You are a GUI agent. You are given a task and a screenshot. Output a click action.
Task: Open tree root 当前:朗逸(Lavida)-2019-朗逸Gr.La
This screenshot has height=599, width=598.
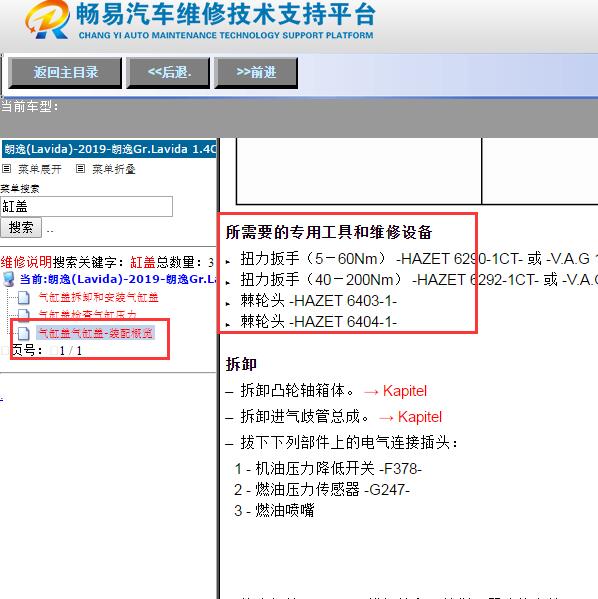click(118, 279)
